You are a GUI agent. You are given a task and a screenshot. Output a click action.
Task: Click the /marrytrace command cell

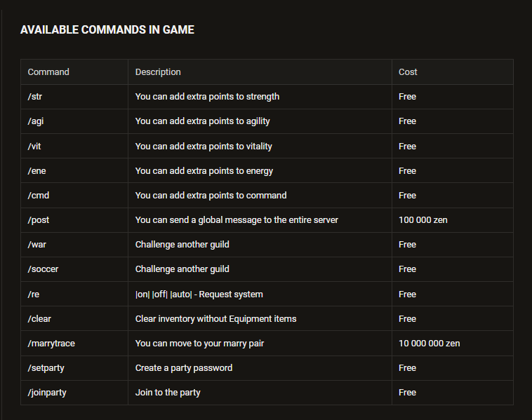[x=74, y=344]
